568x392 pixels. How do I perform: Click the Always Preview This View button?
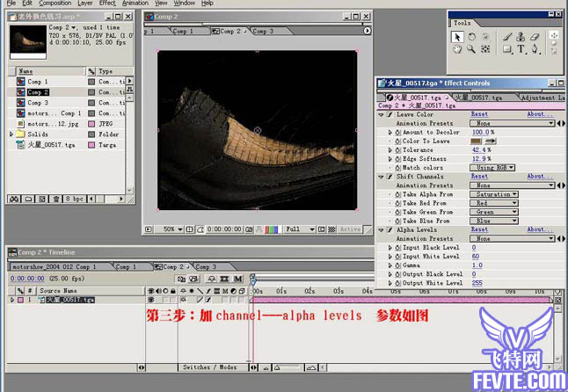pyautogui.click(x=149, y=229)
